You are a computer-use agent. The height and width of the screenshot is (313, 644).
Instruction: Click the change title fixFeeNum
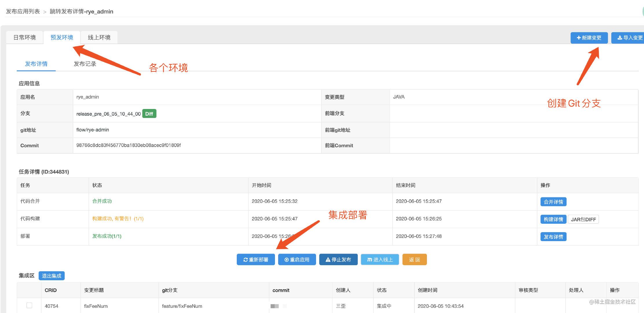96,306
